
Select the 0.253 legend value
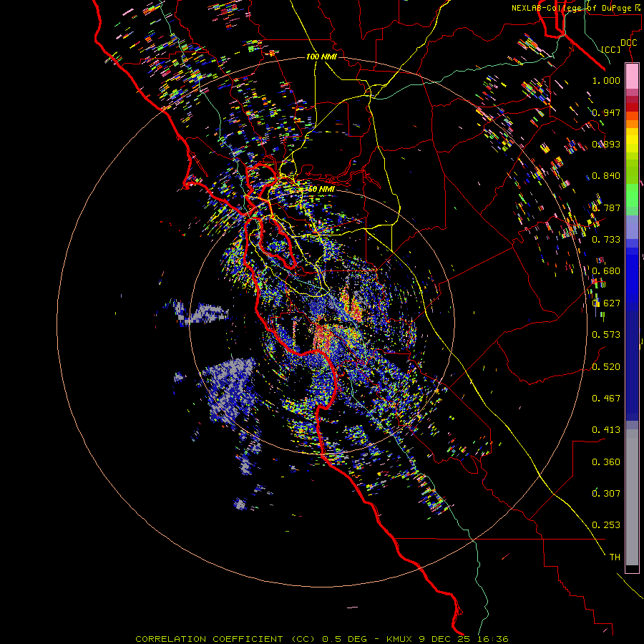pos(606,525)
